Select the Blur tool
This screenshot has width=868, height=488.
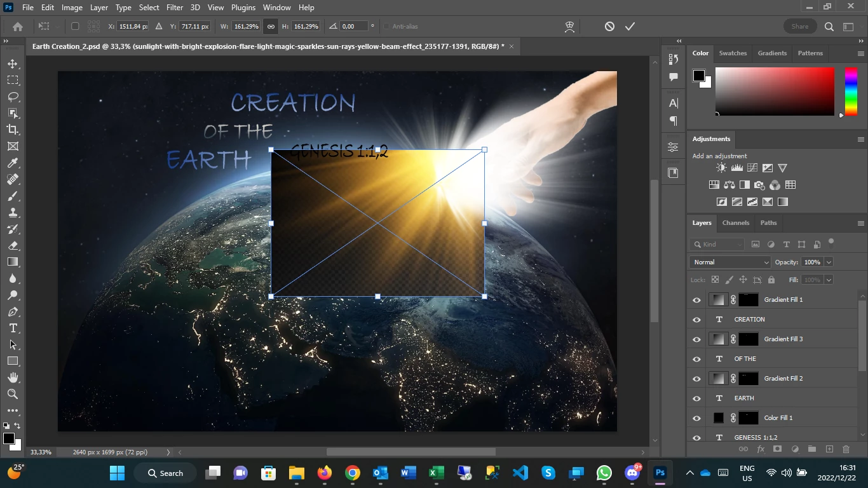pos(13,278)
